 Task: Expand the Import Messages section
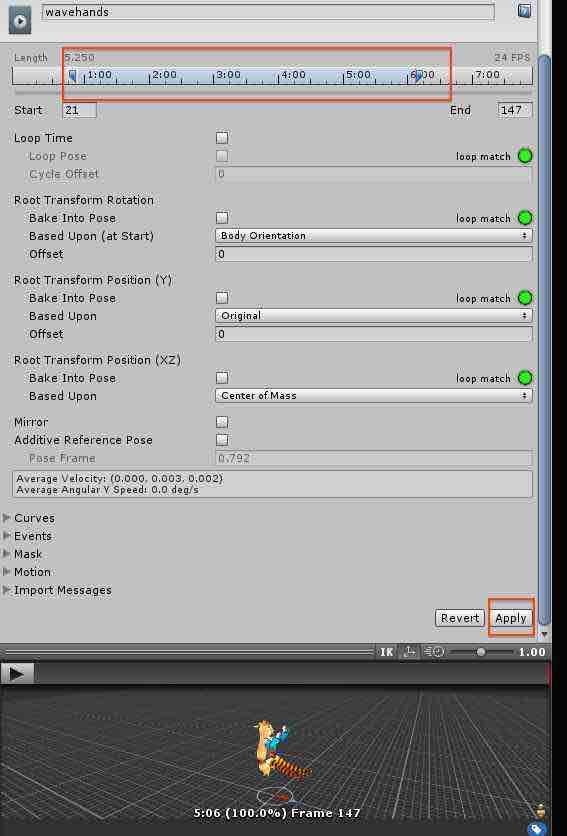pos(7,590)
